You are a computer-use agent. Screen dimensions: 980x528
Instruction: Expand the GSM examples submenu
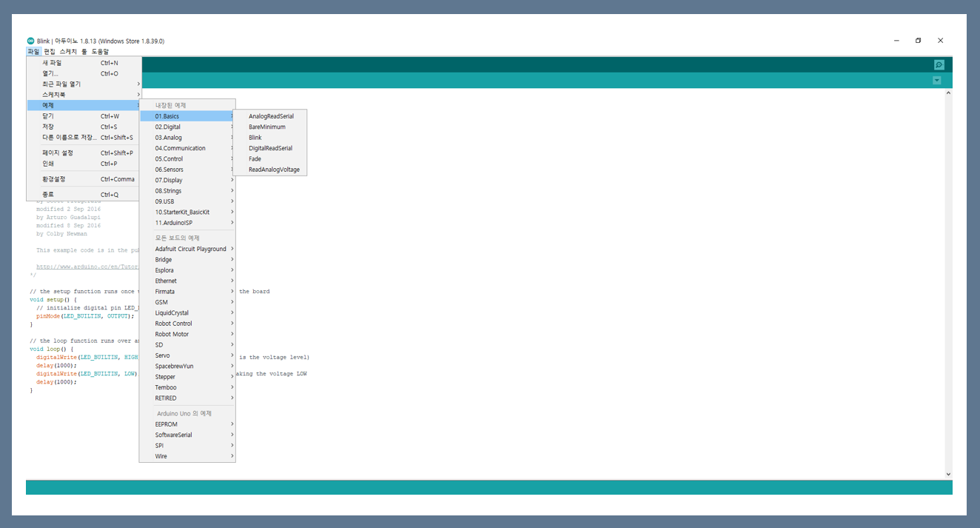tap(187, 302)
